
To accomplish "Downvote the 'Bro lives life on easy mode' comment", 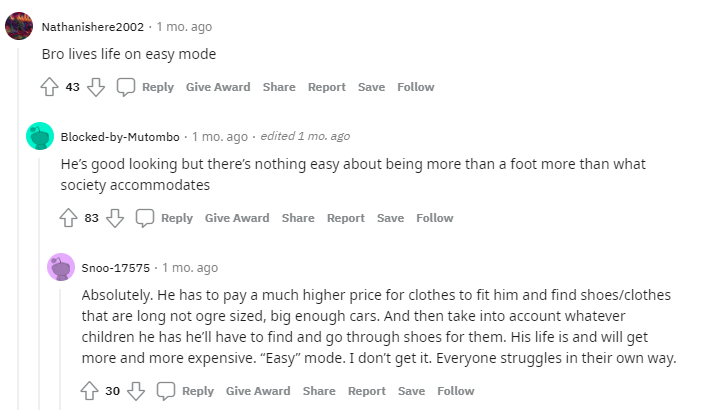I will pyautogui.click(x=96, y=87).
